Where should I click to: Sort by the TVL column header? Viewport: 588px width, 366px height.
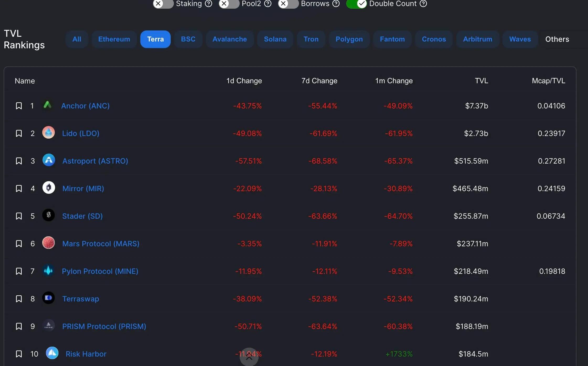point(482,81)
